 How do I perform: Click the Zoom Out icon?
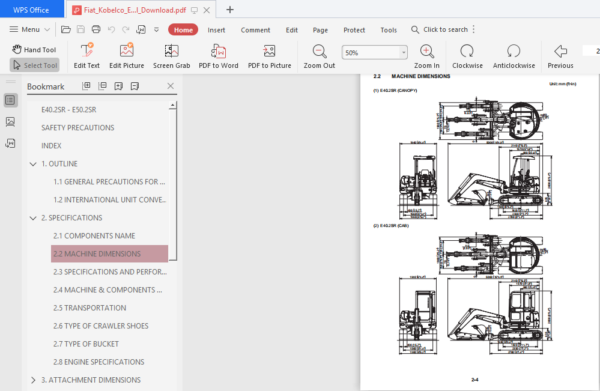[x=319, y=51]
